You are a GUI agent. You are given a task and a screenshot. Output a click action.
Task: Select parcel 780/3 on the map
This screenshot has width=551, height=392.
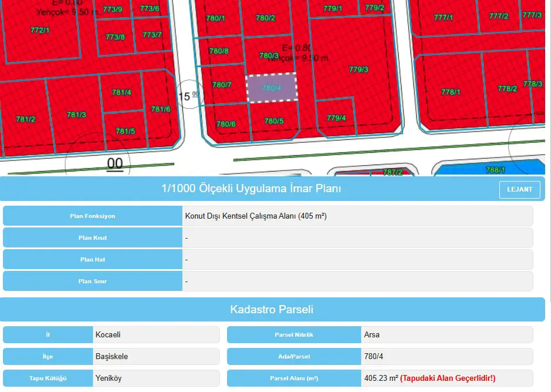pos(269,55)
